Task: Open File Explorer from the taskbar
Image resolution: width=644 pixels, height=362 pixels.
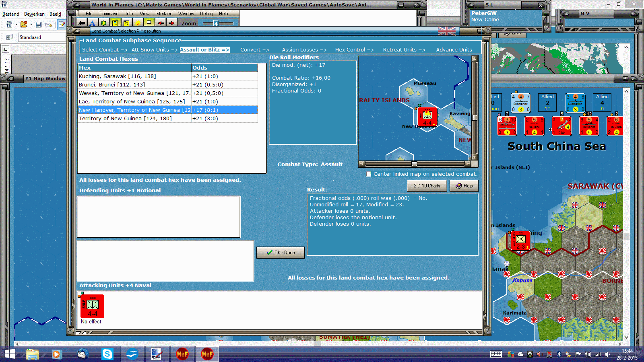Action: [x=33, y=354]
